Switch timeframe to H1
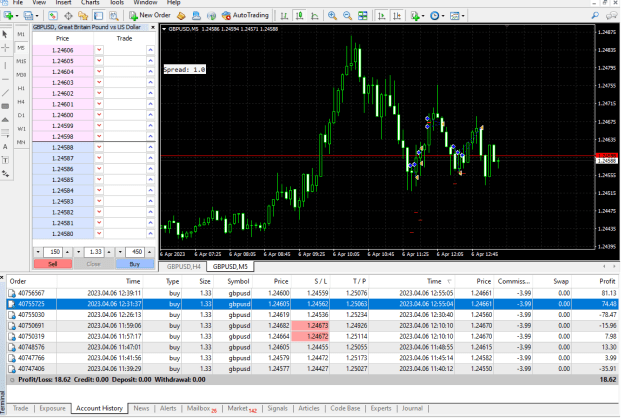The width and height of the screenshot is (625, 418). pyautogui.click(x=21, y=88)
